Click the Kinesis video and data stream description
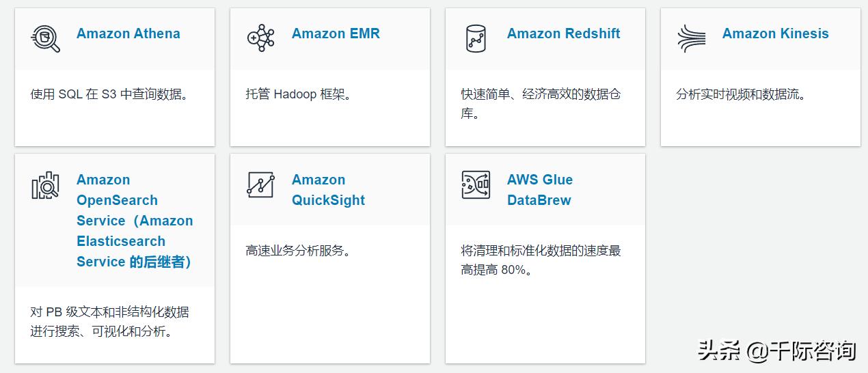Image resolution: width=868 pixels, height=373 pixels. coord(742,94)
